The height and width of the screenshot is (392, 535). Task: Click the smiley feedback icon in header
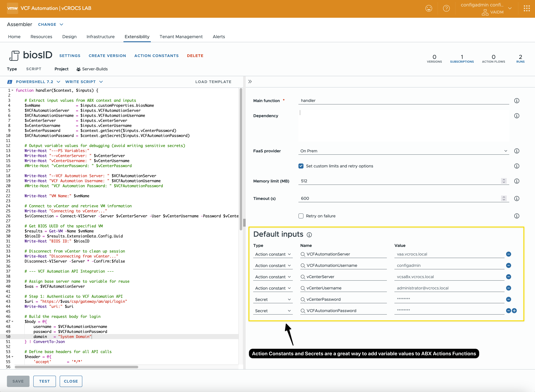(429, 8)
